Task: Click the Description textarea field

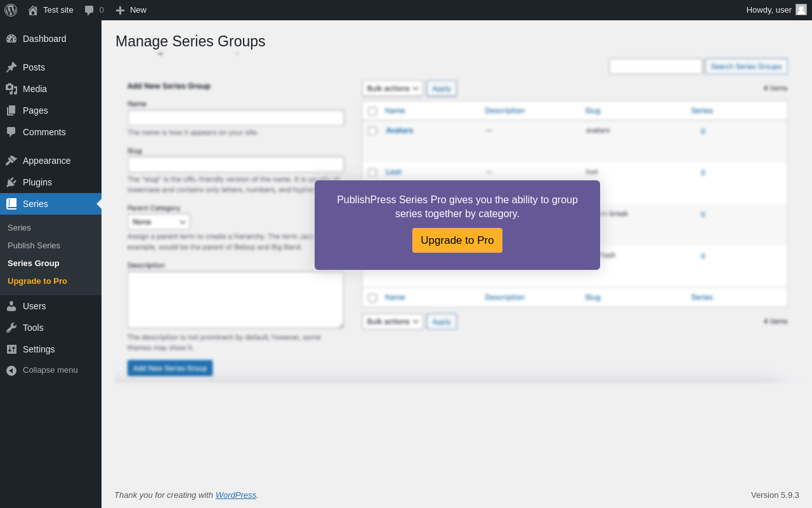Action: [x=235, y=300]
